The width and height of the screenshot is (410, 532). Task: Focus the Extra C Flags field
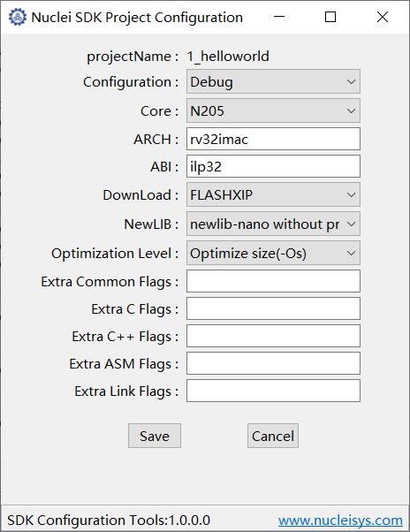[x=273, y=308]
